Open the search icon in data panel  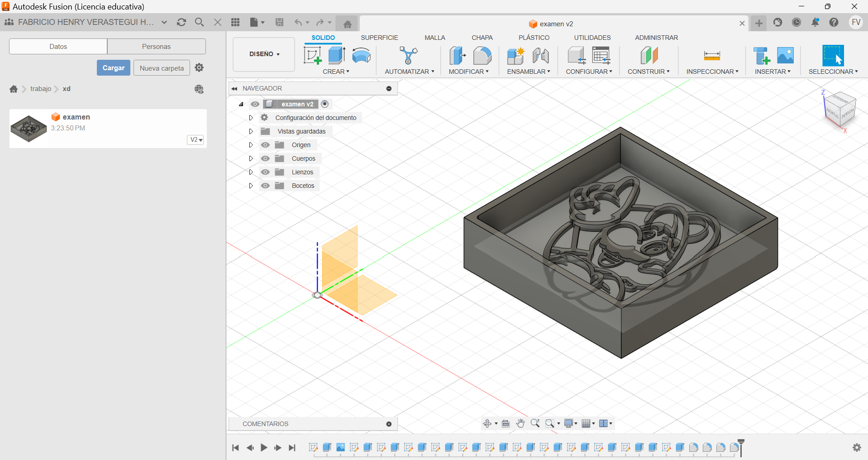point(199,22)
